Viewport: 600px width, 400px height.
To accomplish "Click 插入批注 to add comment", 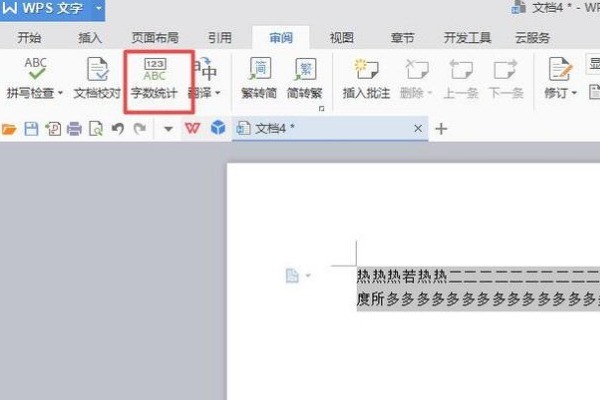I will click(x=366, y=78).
